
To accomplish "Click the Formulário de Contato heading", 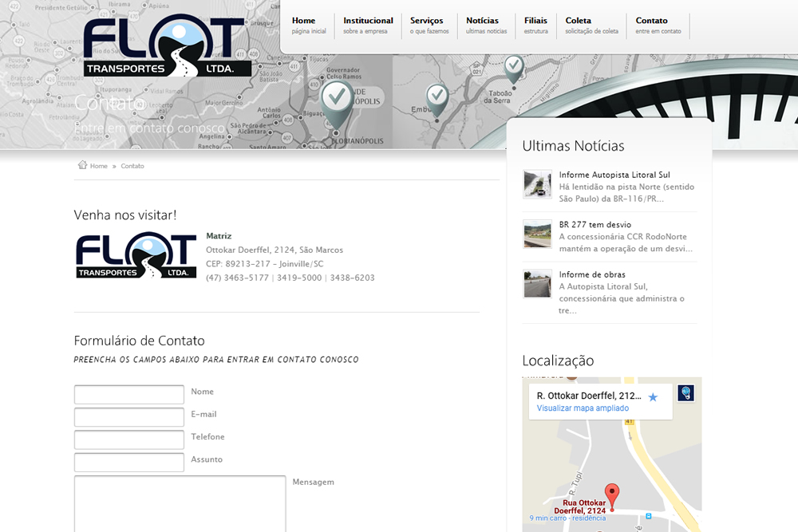I will click(x=139, y=341).
